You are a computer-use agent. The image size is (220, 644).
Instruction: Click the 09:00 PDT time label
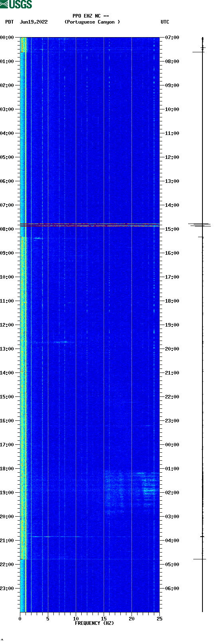pyautogui.click(x=7, y=253)
